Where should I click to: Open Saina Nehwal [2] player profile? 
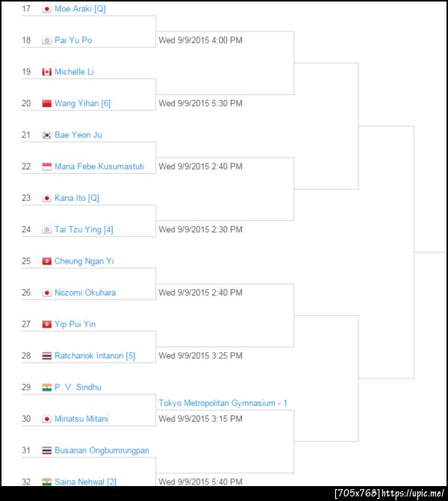85,482
